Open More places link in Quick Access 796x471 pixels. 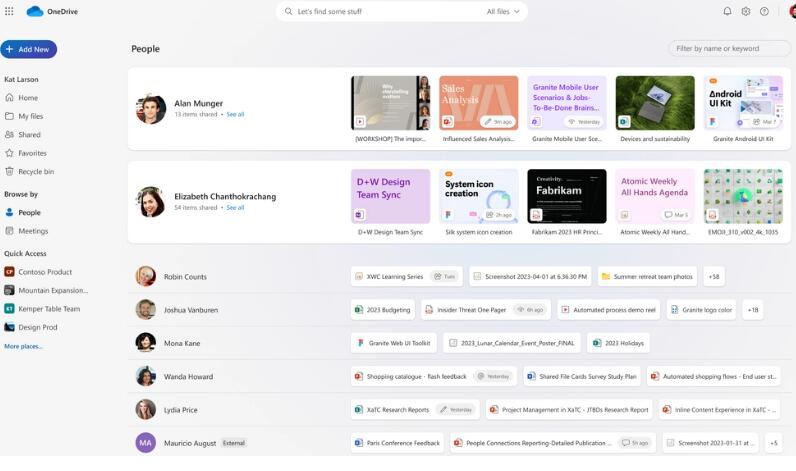click(23, 346)
